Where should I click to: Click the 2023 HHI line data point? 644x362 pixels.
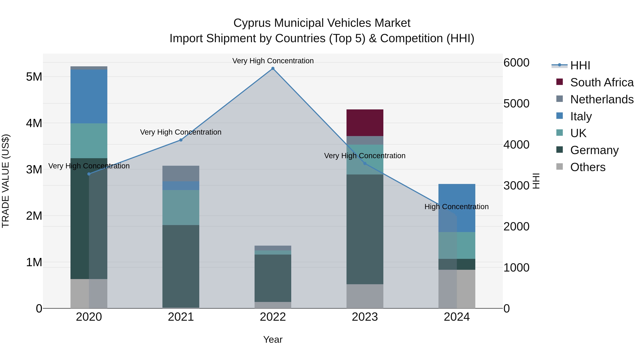pos(365,163)
